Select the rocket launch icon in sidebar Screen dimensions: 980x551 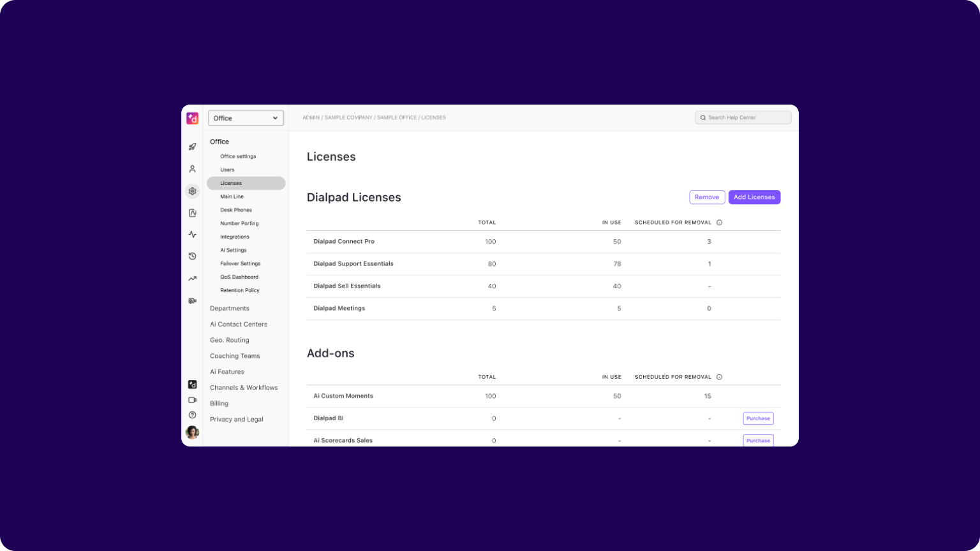192,147
